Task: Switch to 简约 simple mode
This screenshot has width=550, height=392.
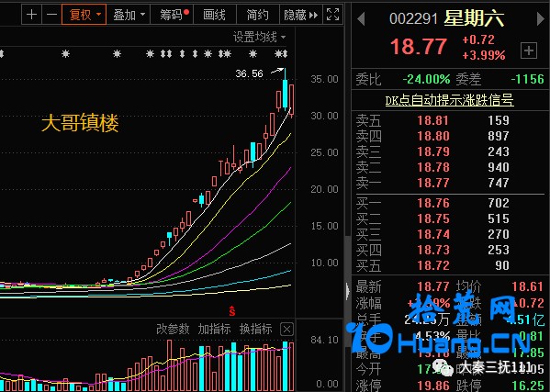Action: pyautogui.click(x=258, y=15)
